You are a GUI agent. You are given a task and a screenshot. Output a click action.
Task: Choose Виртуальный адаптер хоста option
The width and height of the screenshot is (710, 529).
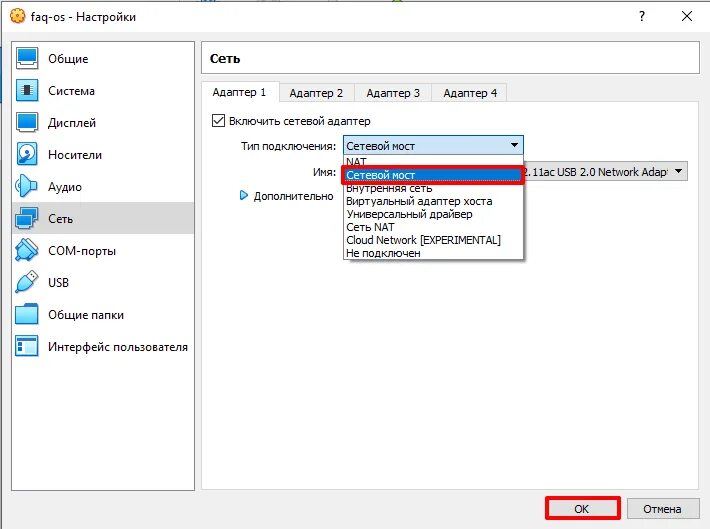(x=433, y=201)
